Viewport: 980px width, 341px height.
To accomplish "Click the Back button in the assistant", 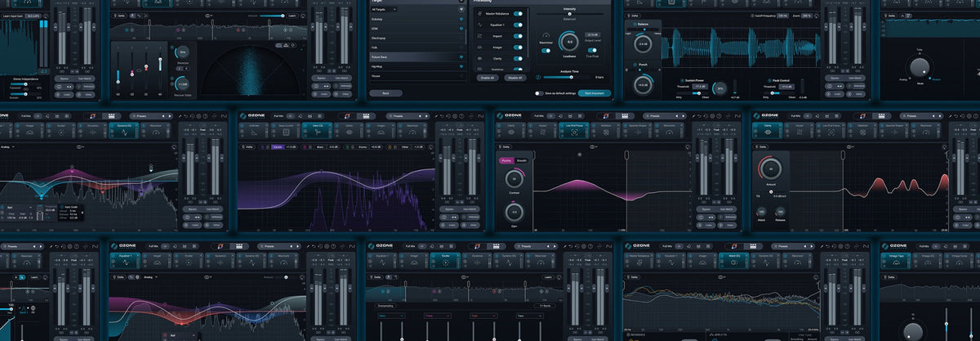I will coord(385,93).
